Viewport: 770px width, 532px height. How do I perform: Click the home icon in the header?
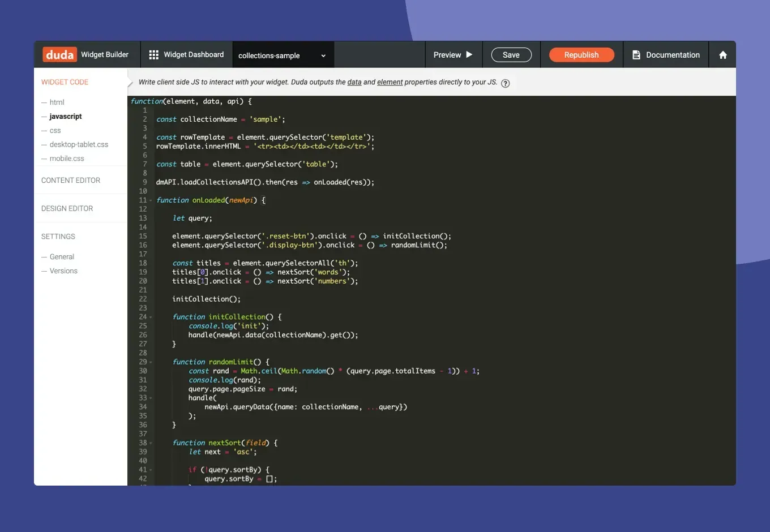tap(722, 54)
